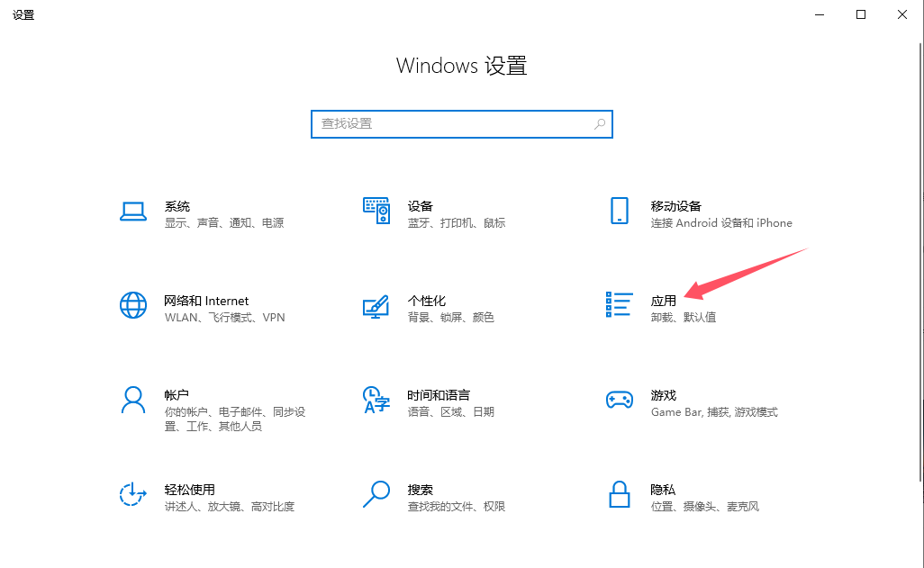Click the text 讲述人、放大镜、高对比度

pyautogui.click(x=230, y=506)
